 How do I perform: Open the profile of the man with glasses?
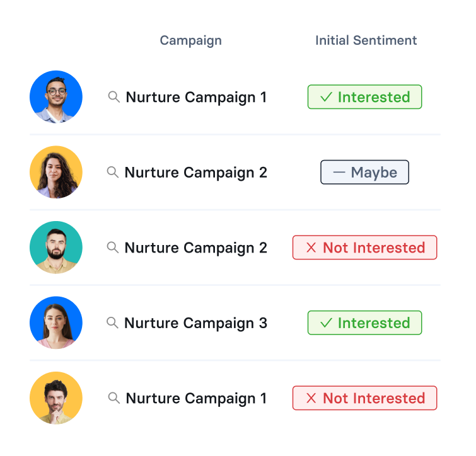pyautogui.click(x=56, y=97)
